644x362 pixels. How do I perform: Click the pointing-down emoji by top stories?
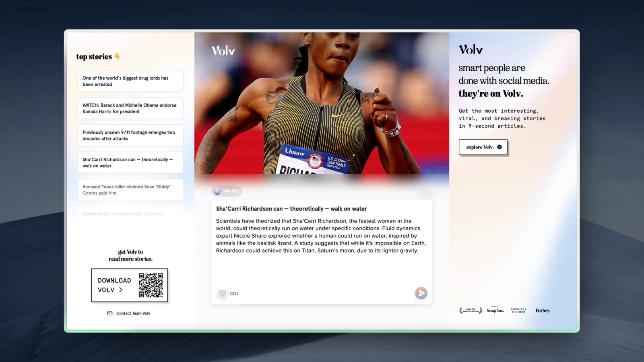point(117,57)
